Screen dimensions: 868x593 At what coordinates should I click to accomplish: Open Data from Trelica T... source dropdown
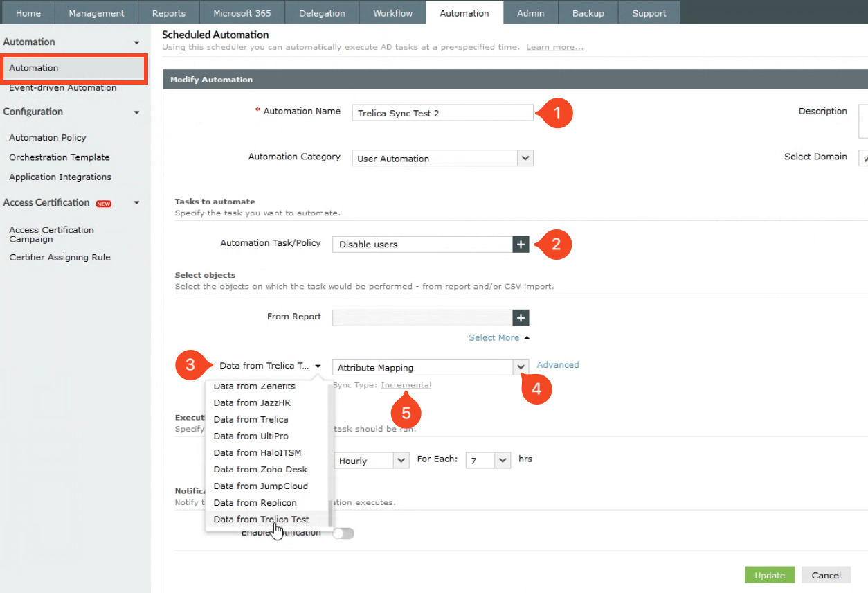pos(270,366)
